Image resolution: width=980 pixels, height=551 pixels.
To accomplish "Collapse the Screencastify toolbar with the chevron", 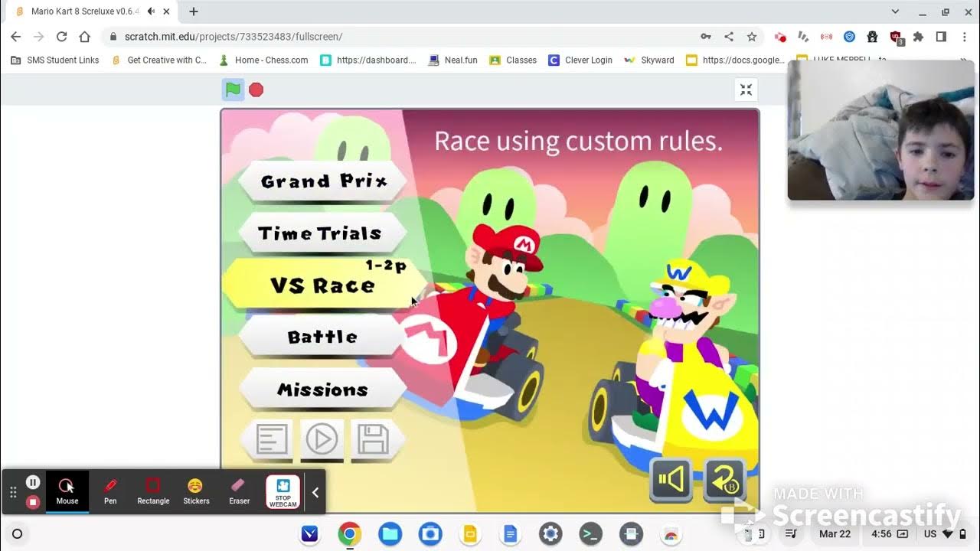I will (315, 493).
